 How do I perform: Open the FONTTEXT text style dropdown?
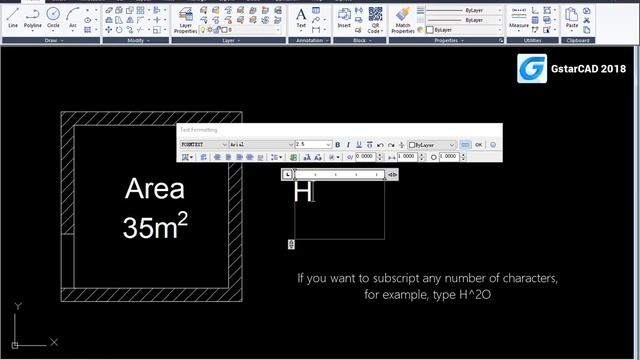pyautogui.click(x=204, y=145)
